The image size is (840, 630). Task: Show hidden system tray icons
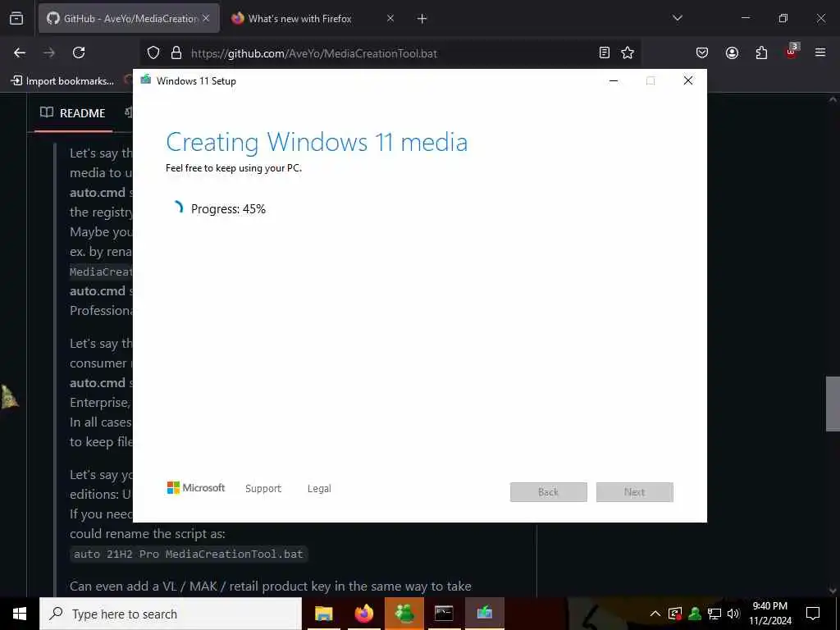click(655, 614)
